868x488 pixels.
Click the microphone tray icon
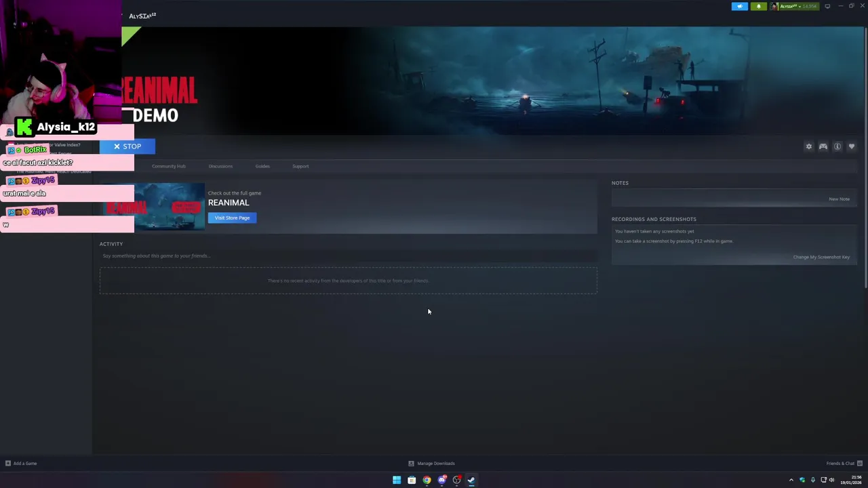pos(813,480)
